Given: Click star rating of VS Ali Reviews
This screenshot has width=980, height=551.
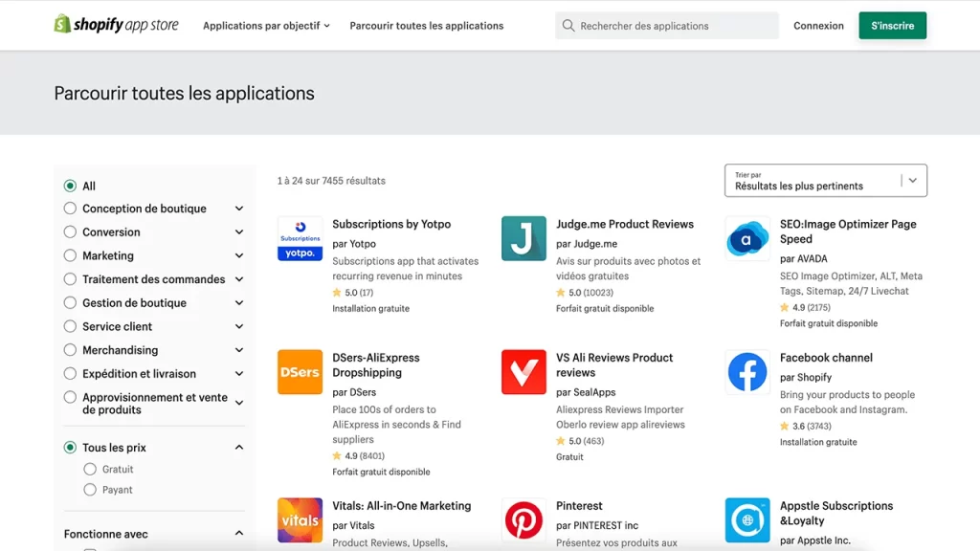Looking at the screenshot, I should [x=580, y=441].
